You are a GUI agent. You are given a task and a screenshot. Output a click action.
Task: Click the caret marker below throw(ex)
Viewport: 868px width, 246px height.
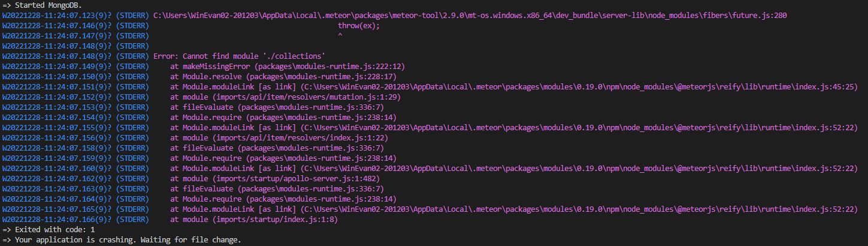340,36
